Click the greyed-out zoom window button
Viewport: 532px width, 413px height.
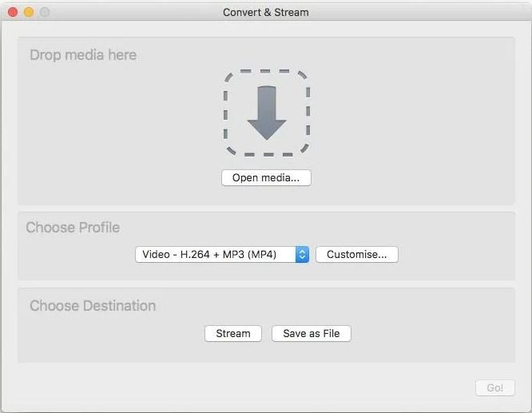[45, 12]
